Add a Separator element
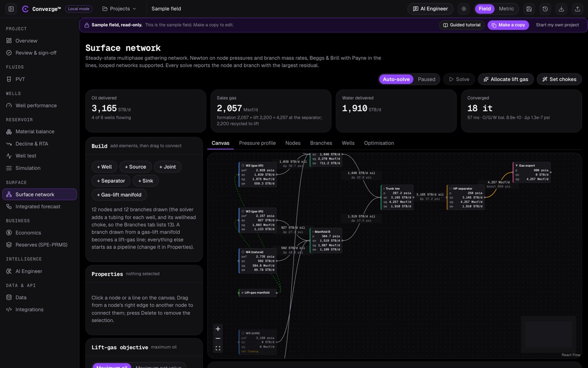The width and height of the screenshot is (588, 368). (111, 181)
